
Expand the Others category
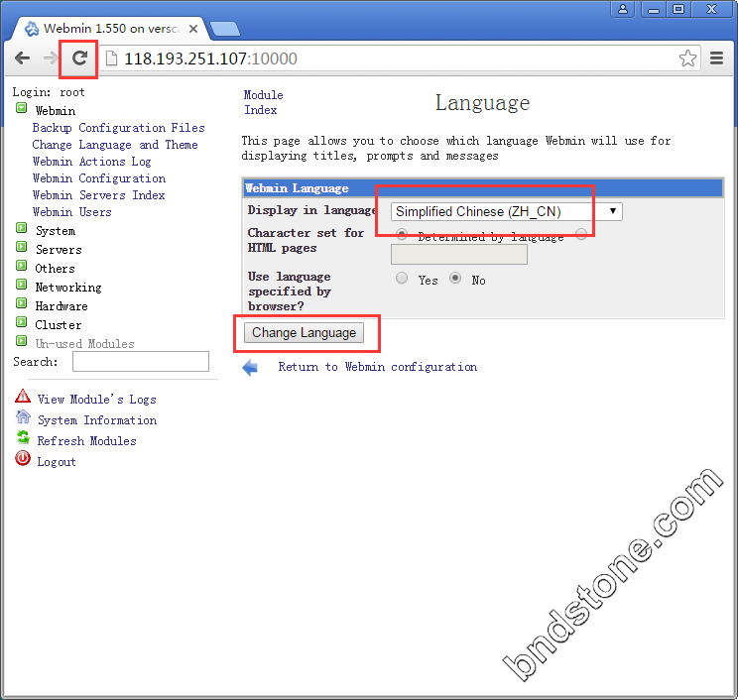21,266
